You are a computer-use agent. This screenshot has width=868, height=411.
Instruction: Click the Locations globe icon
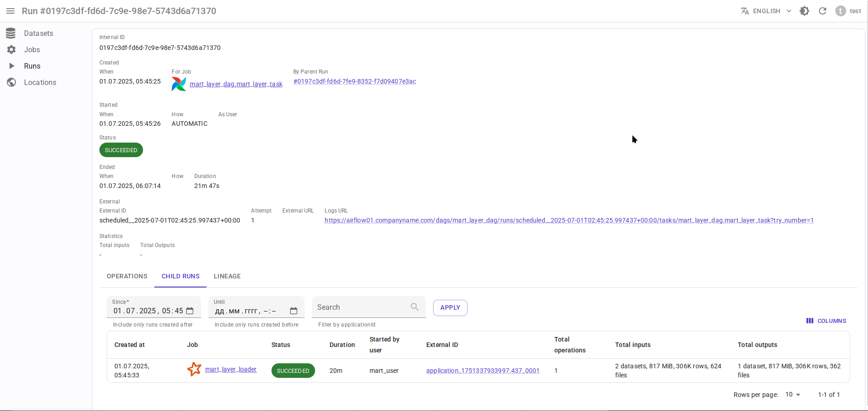click(11, 82)
